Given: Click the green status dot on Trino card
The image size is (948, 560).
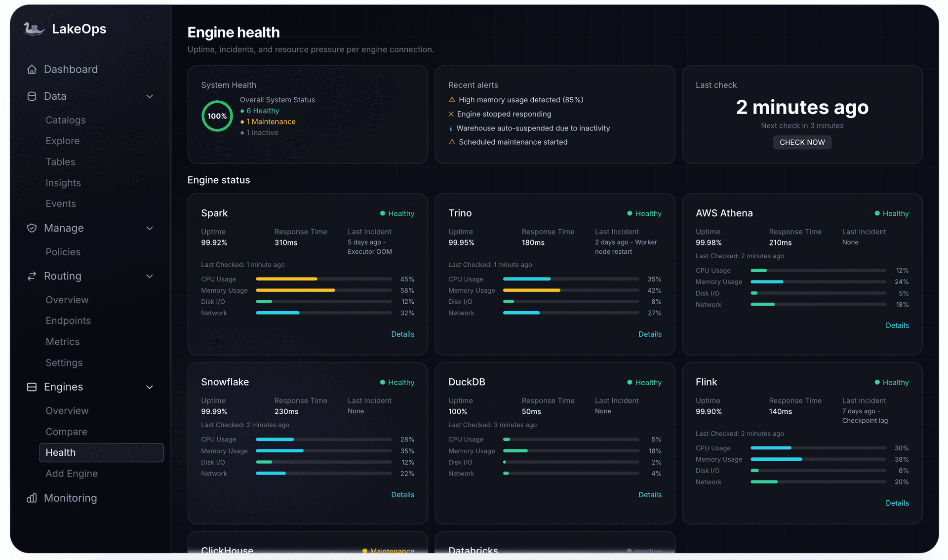Looking at the screenshot, I should (x=630, y=213).
